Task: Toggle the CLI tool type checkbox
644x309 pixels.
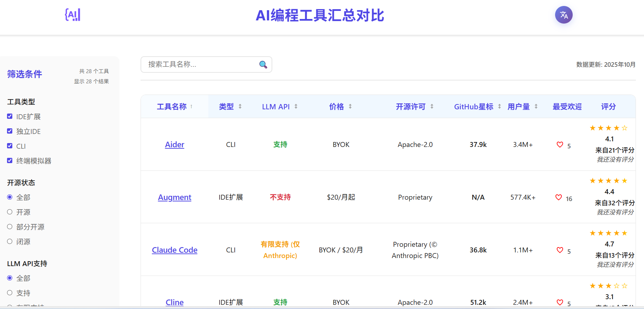Action: [10, 146]
